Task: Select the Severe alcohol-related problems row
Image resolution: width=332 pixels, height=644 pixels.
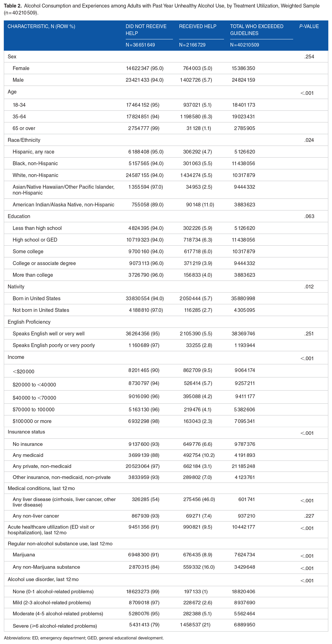Action: (x=166, y=625)
